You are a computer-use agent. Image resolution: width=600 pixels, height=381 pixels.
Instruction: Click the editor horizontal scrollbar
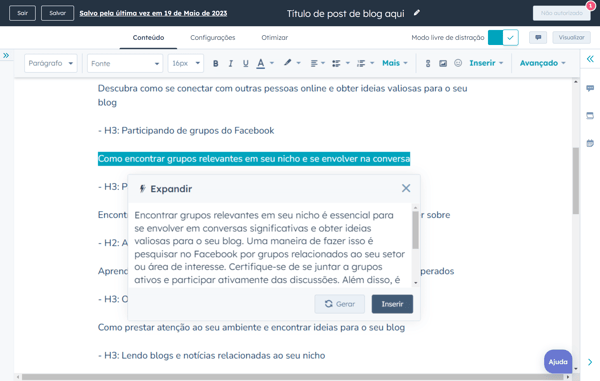(x=293, y=377)
